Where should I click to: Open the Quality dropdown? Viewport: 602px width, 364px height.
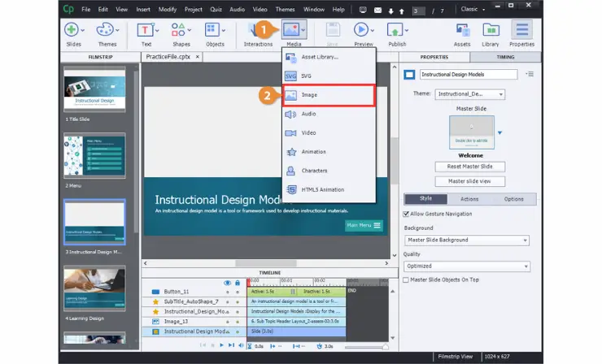[x=467, y=266]
